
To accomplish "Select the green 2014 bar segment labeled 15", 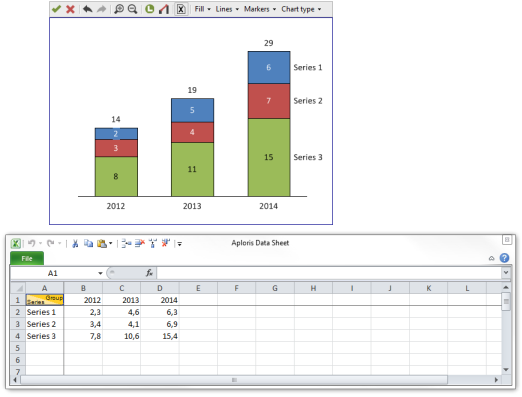I will (x=269, y=157).
